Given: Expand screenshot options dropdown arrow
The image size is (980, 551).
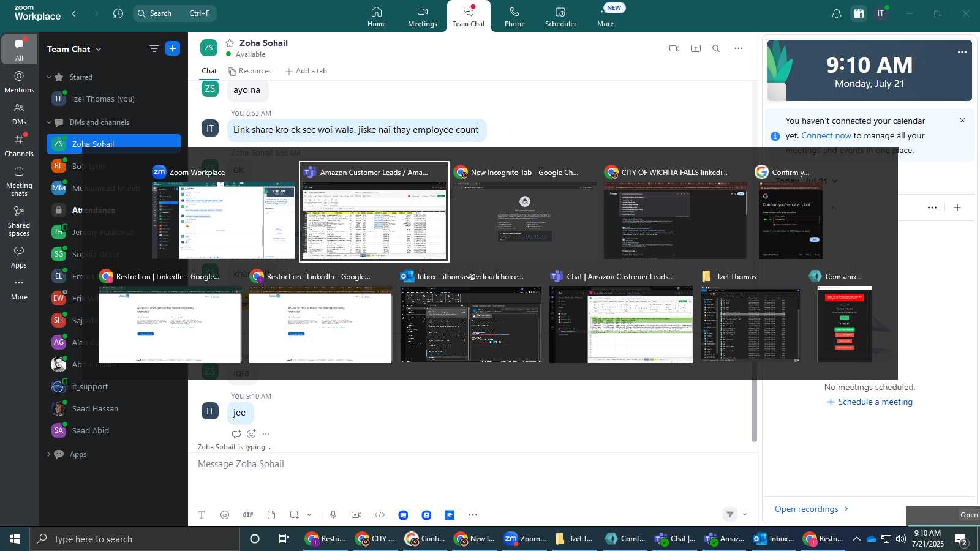Looking at the screenshot, I should [x=309, y=515].
